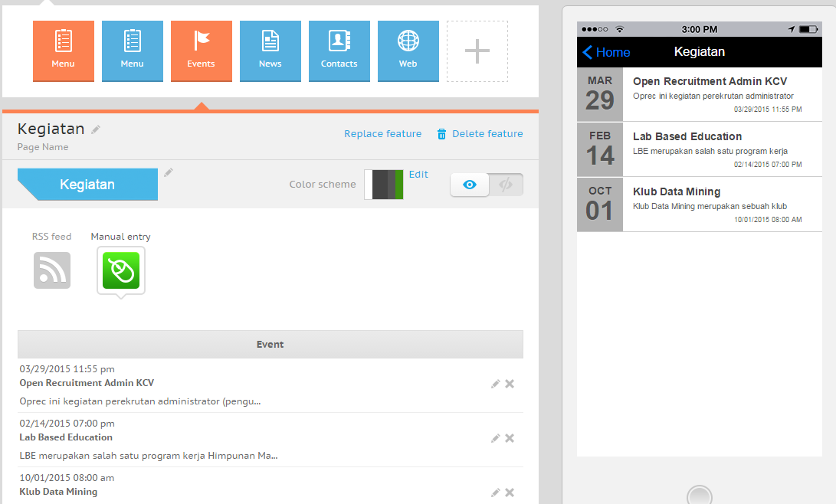Edit the Kegiatan page name pencil
836x504 pixels.
pyautogui.click(x=96, y=129)
